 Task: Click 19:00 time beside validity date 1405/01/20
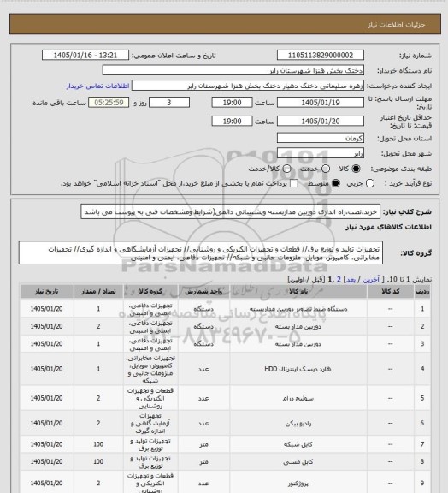click(x=232, y=121)
